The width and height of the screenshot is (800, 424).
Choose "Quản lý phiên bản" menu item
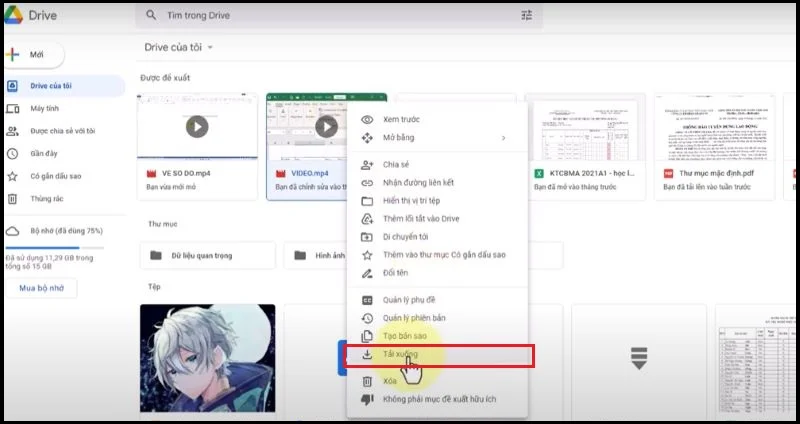[x=437, y=318]
